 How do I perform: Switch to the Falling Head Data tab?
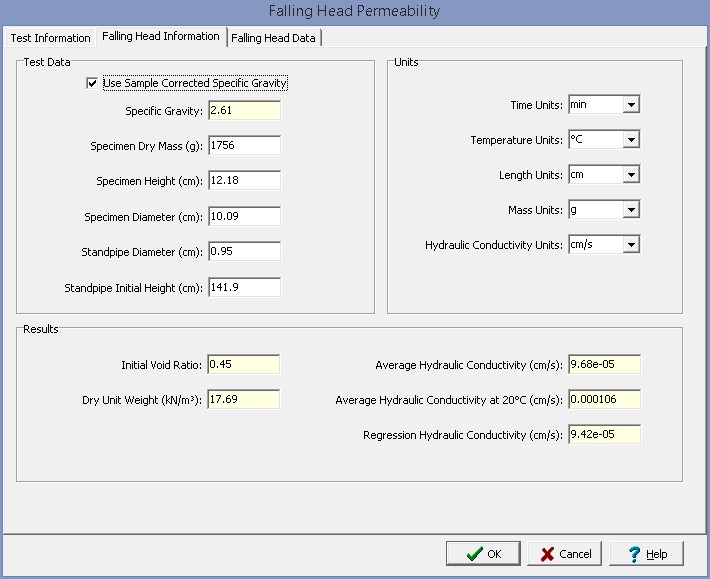[x=274, y=38]
